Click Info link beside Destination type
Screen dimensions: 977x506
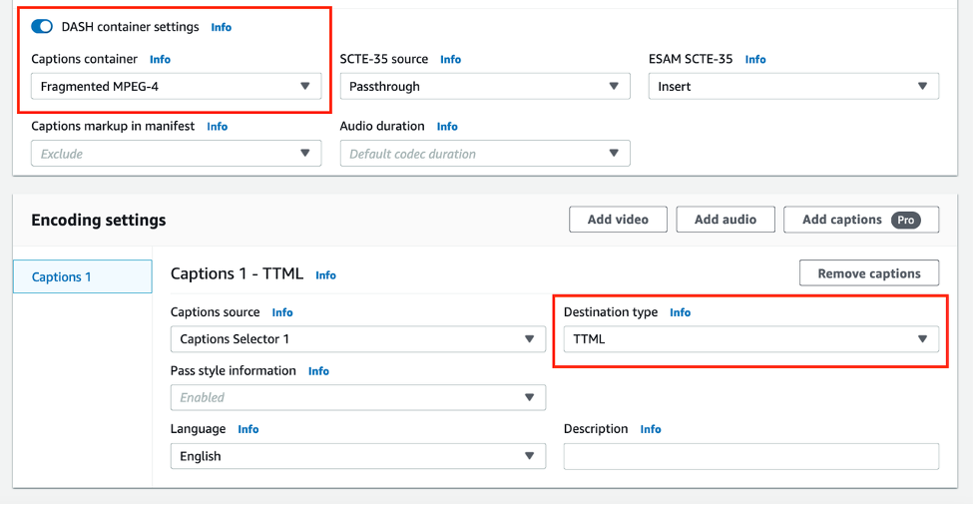coord(680,312)
